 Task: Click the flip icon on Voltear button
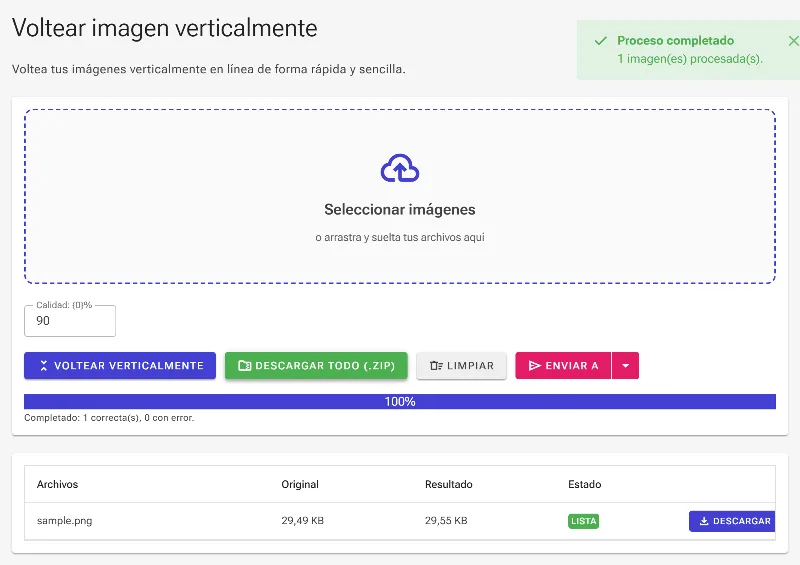pyautogui.click(x=43, y=365)
